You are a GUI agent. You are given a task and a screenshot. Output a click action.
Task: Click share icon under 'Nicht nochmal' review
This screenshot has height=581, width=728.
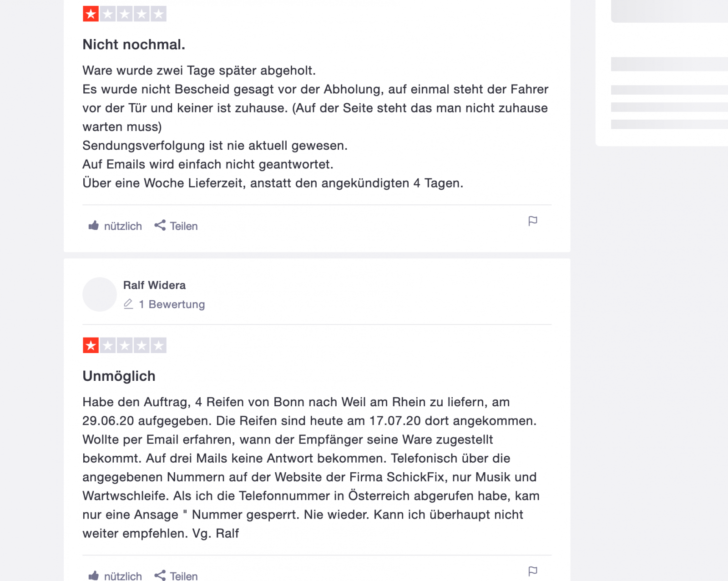(x=160, y=225)
